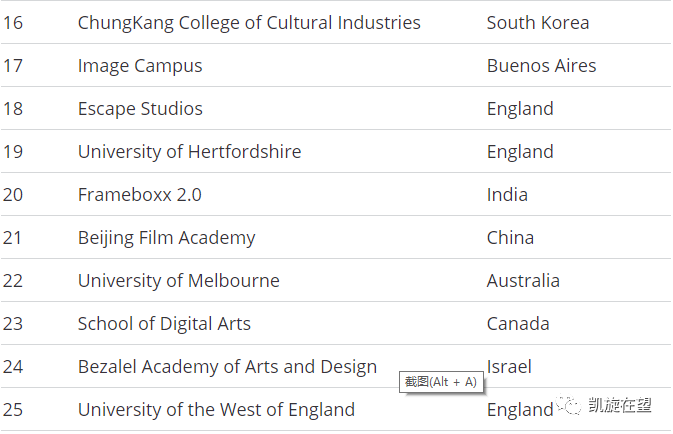
Task: Select Frameboxx 2.0 in the list
Action: [x=139, y=194]
